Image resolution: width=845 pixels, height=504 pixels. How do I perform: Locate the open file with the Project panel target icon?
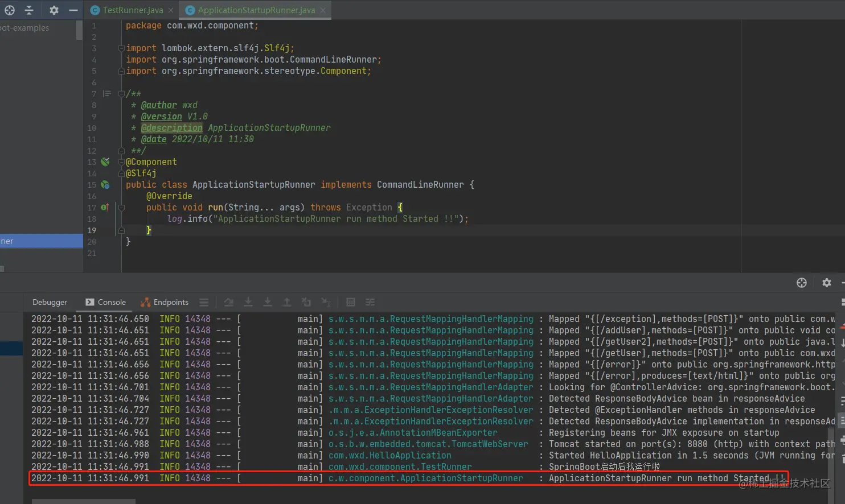tap(10, 10)
